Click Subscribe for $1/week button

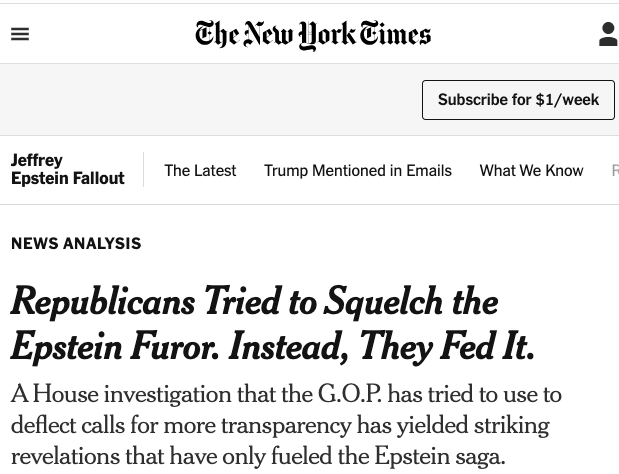tap(518, 100)
